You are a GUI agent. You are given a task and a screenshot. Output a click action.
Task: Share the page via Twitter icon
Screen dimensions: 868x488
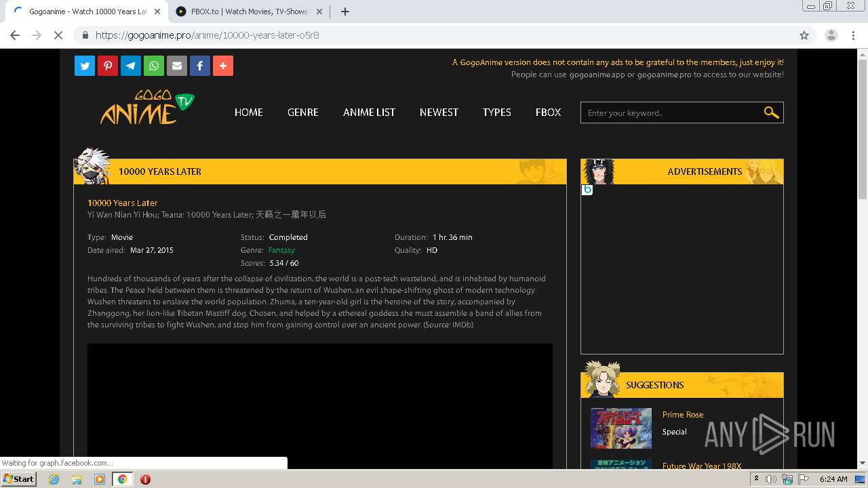[85, 66]
